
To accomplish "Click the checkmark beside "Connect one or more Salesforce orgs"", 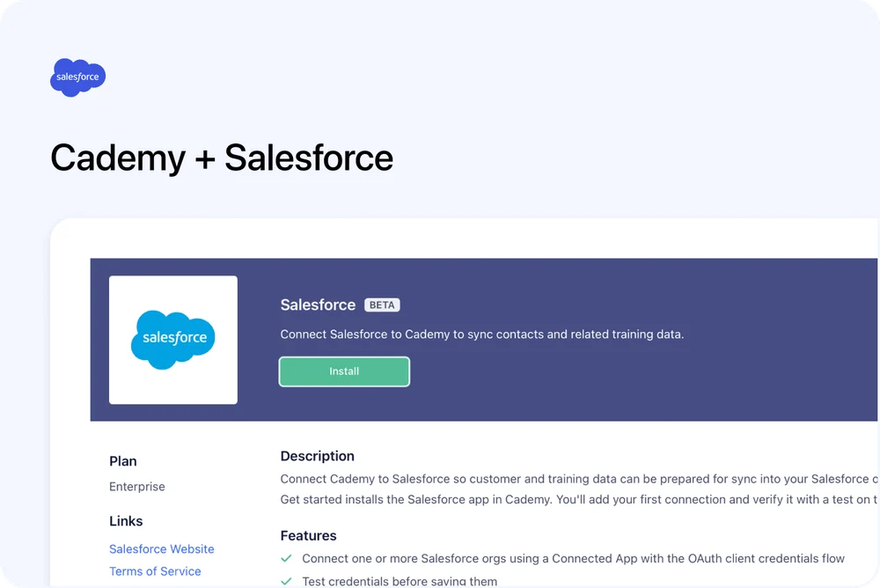I will [286, 558].
